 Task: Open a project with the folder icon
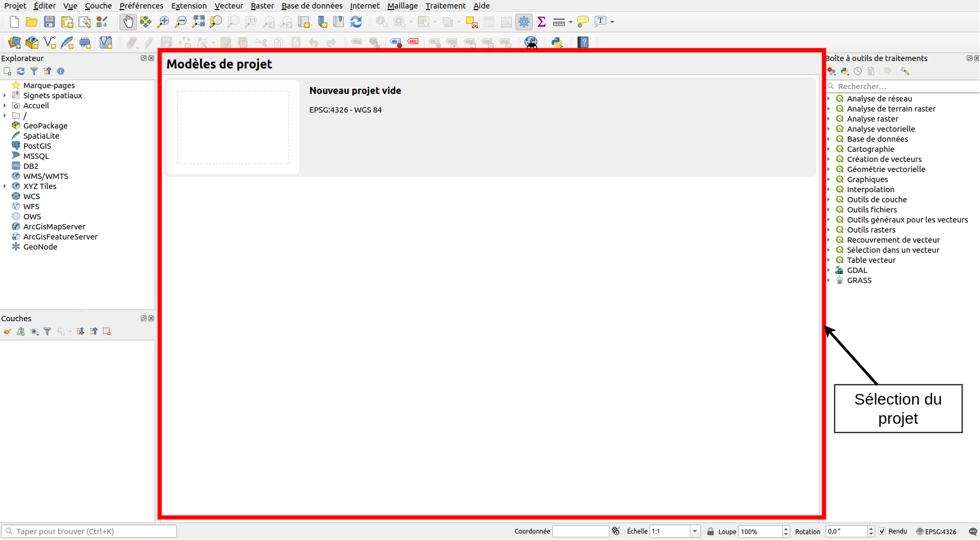[32, 22]
